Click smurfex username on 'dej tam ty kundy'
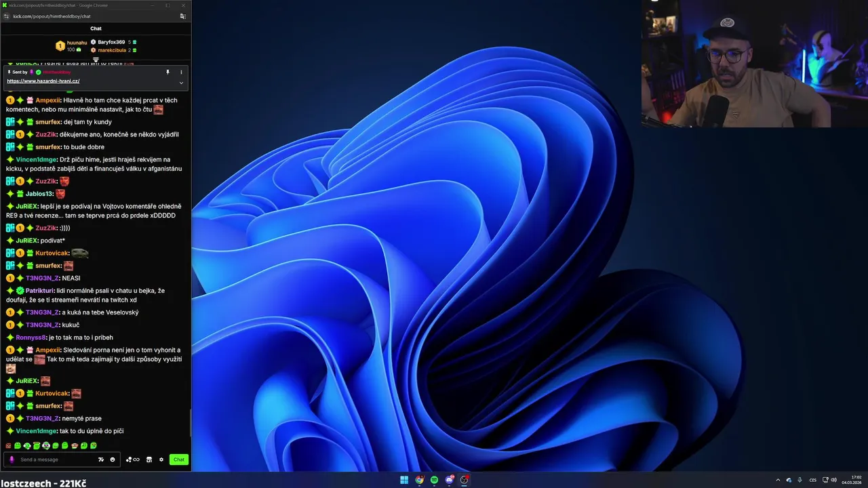 (x=48, y=122)
